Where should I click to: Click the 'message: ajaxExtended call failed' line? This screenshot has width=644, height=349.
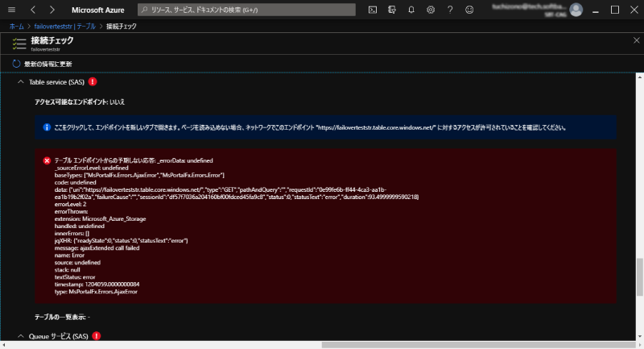97,248
